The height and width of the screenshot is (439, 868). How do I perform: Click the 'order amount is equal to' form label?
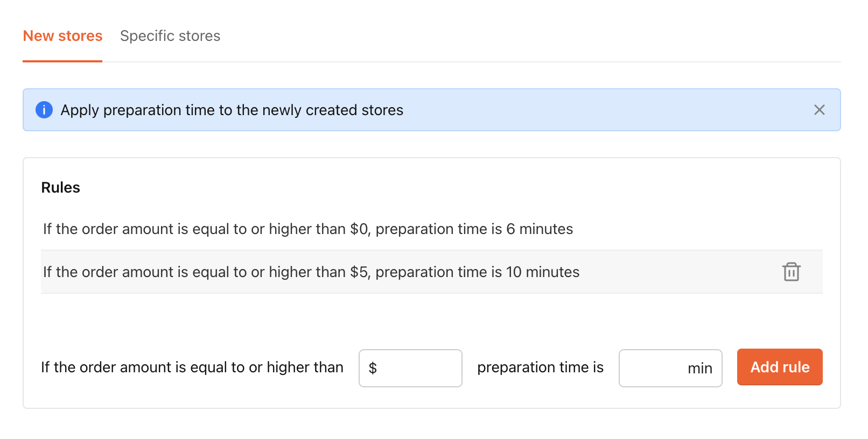click(192, 367)
